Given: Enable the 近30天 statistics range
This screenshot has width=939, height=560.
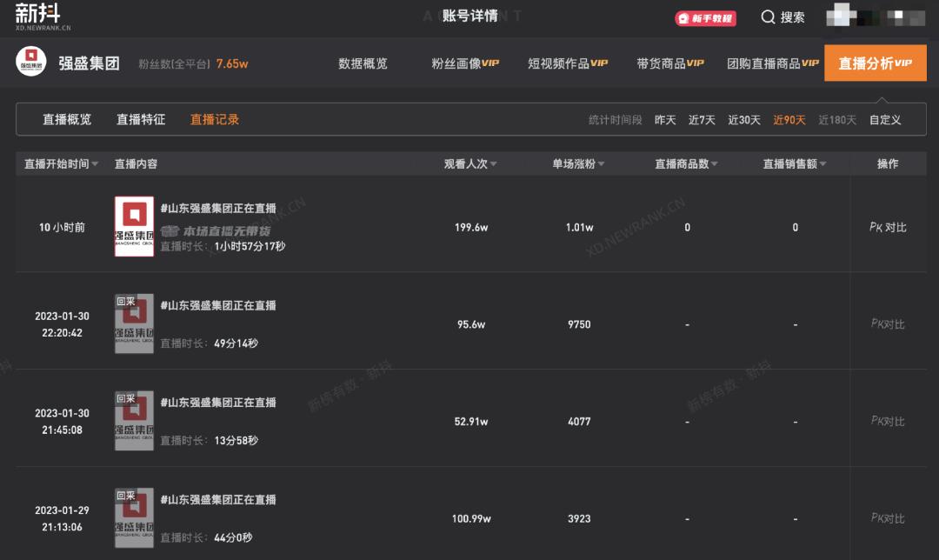Looking at the screenshot, I should click(x=744, y=120).
